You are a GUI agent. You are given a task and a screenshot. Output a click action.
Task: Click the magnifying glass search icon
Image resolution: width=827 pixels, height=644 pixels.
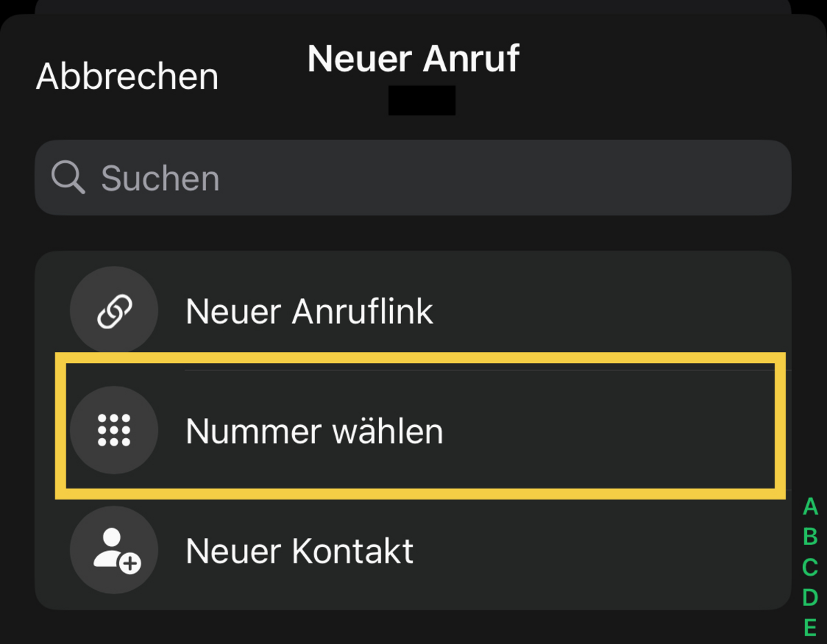[68, 178]
